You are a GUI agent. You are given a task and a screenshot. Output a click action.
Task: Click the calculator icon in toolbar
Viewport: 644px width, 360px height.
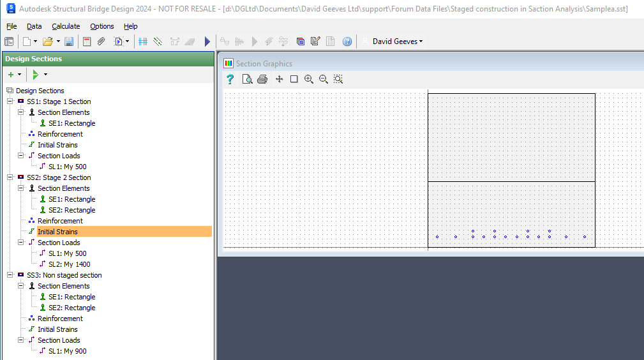pyautogui.click(x=87, y=41)
